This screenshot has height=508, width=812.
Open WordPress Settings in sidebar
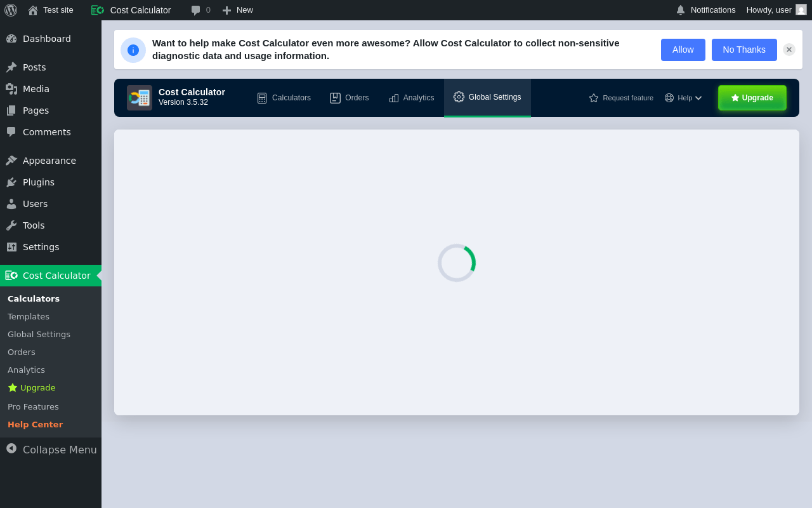51,247
